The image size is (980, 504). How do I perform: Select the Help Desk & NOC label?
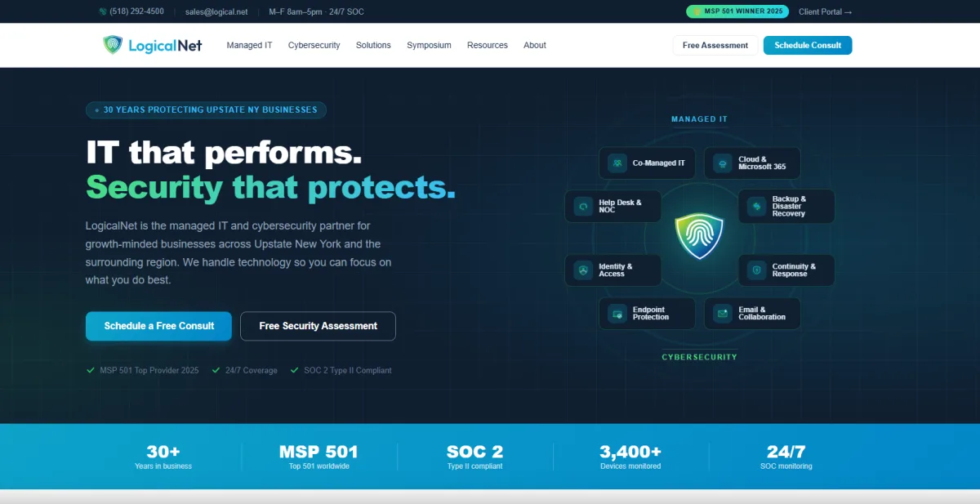pos(621,206)
